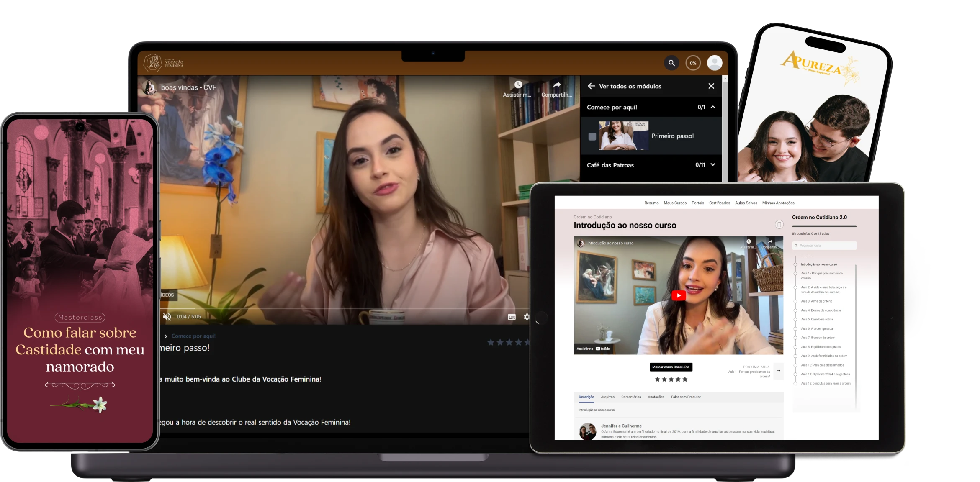Click Assistir no YouTube on the tablet video

click(x=593, y=349)
